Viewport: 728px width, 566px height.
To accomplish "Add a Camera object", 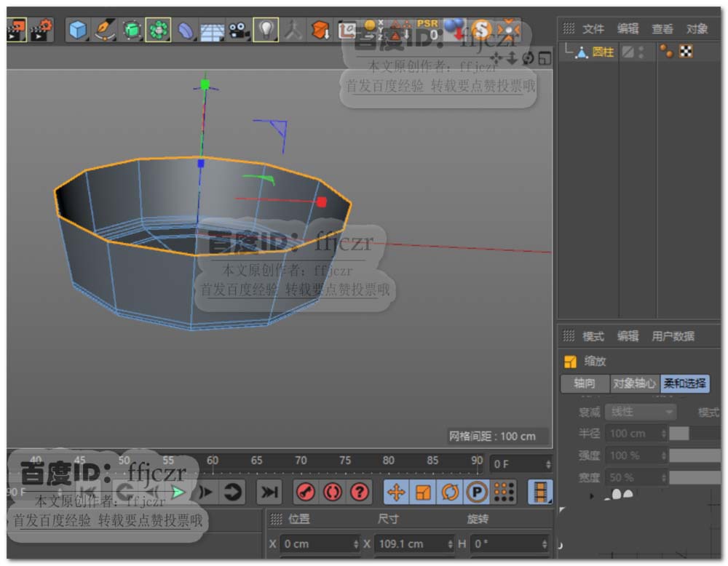I will coord(239,31).
